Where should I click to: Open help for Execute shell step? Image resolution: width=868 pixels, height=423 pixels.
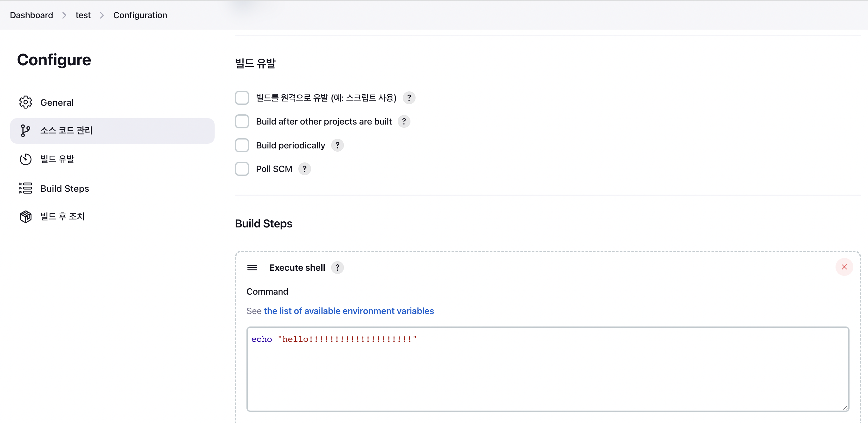point(337,268)
